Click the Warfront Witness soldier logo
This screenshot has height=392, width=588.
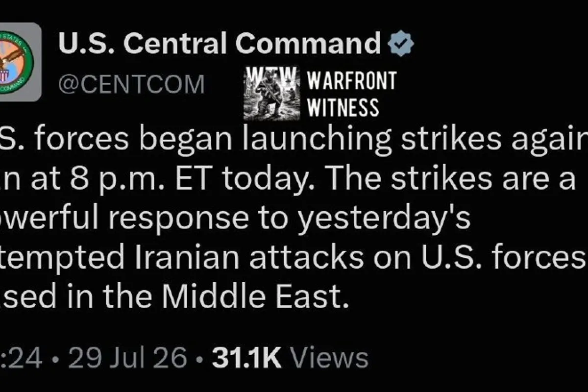271,94
